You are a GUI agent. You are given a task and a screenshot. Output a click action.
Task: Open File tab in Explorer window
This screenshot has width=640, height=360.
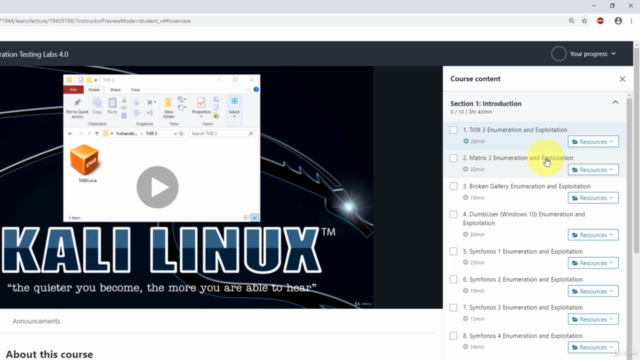[x=73, y=89]
